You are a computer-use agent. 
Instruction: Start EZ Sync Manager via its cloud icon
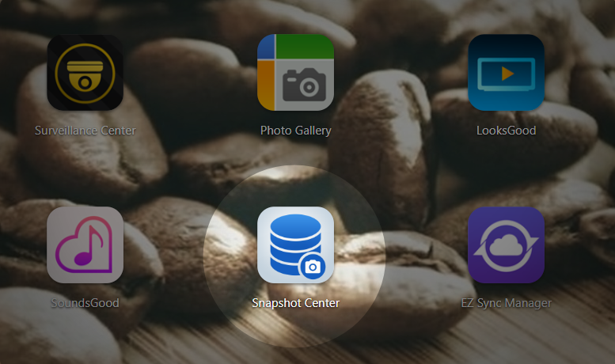506,245
